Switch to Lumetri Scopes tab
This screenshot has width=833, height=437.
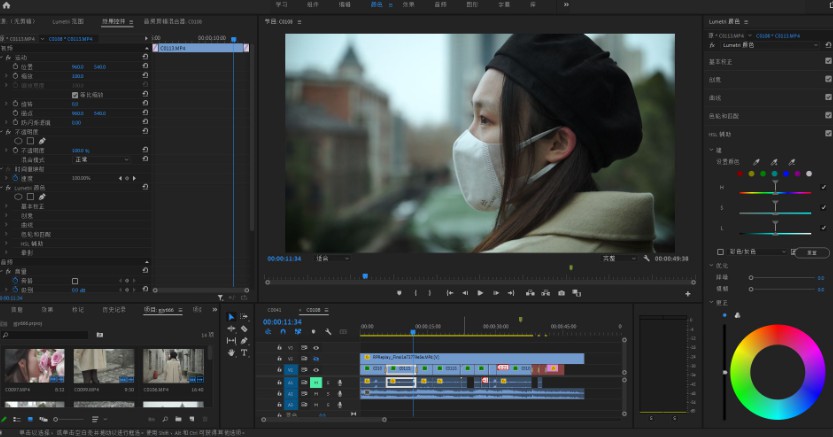pyautogui.click(x=68, y=22)
